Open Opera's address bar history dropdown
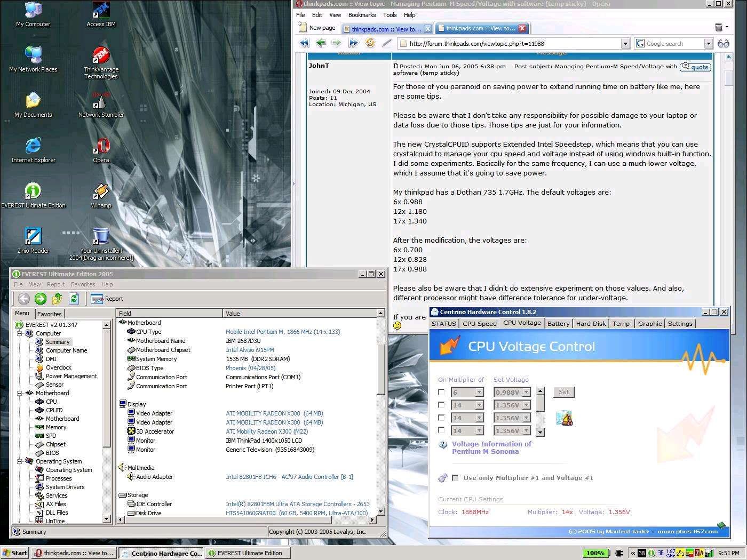Viewport: 747px width, 560px height. coord(625,44)
